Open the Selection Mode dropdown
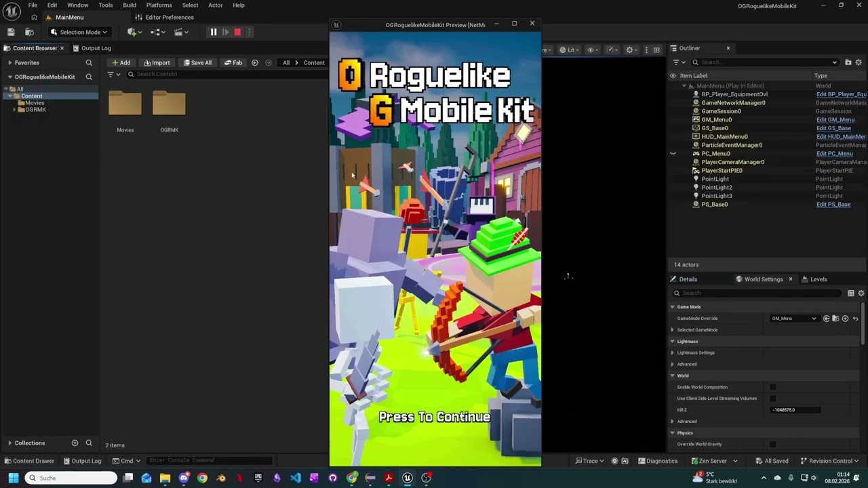868x488 pixels. [x=79, y=32]
